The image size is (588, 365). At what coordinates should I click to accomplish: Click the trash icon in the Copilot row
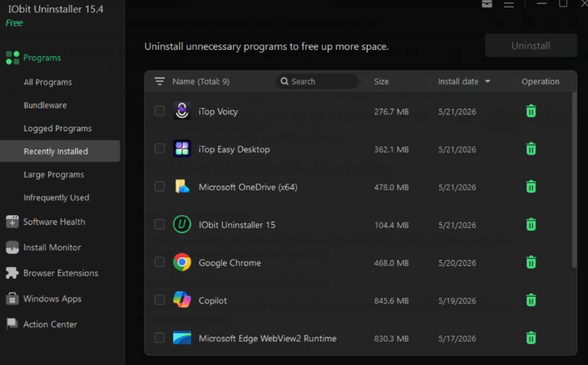pyautogui.click(x=531, y=300)
